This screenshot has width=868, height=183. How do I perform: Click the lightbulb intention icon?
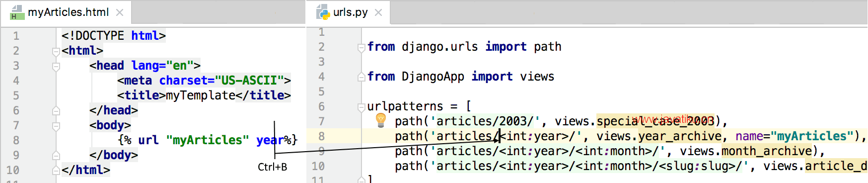pyautogui.click(x=381, y=119)
